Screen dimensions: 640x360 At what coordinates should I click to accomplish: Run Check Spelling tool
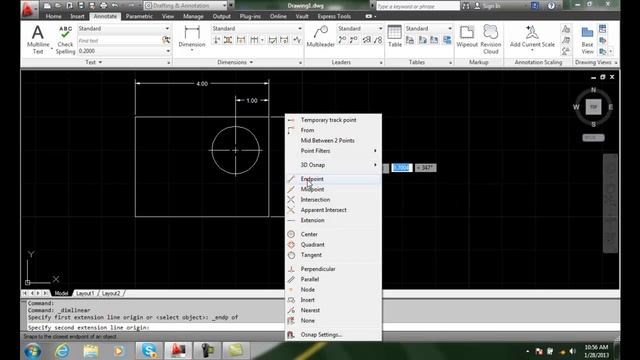tap(65, 39)
